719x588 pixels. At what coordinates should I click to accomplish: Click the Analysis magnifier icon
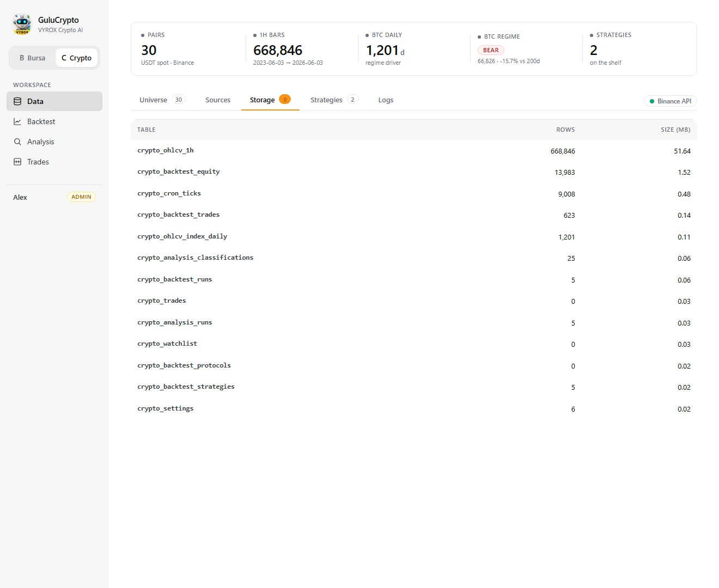tap(17, 142)
